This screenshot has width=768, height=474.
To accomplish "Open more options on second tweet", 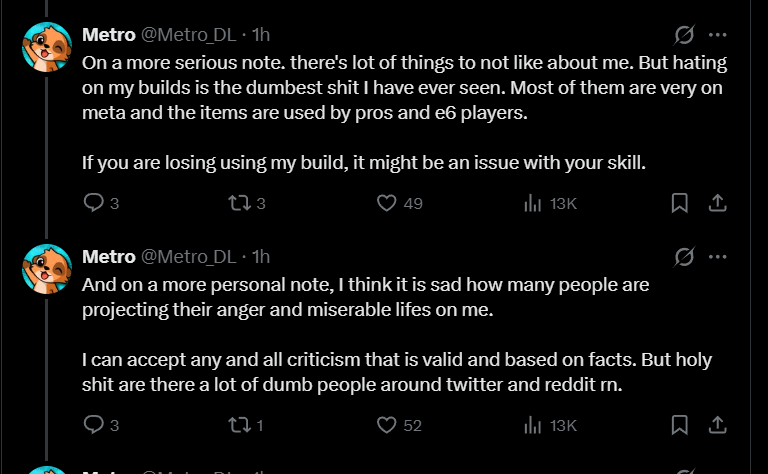I will [x=718, y=257].
